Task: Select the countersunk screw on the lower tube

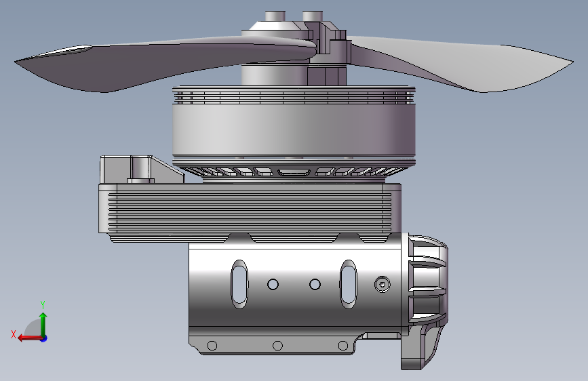Action: 382,284
